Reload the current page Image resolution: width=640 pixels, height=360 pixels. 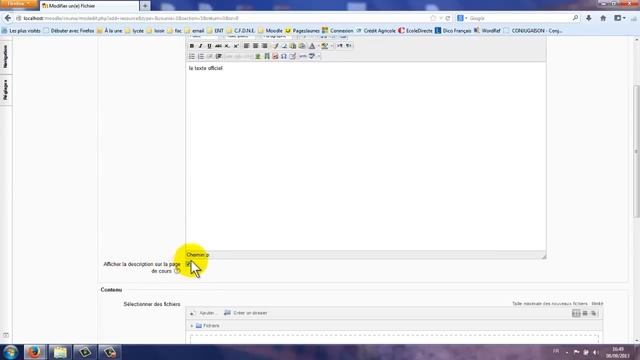coord(448,18)
